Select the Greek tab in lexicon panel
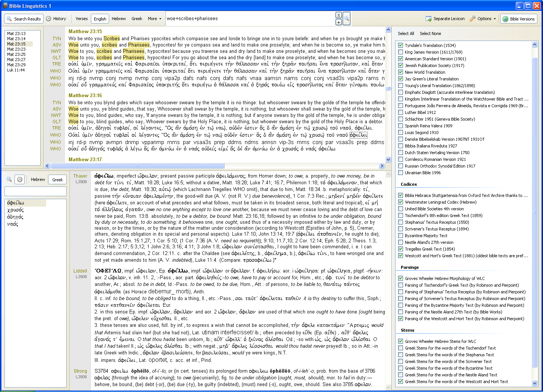Image resolution: width=543 pixels, height=392 pixels. 57,179
